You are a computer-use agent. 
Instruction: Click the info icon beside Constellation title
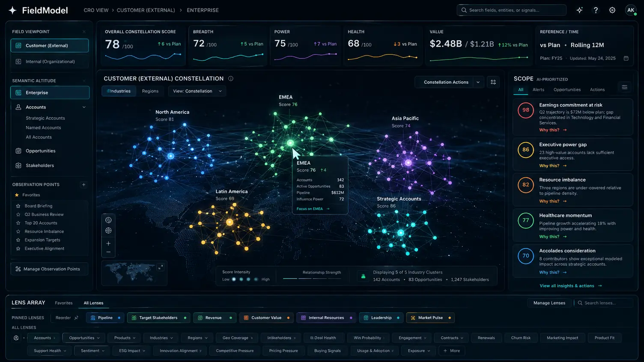(x=231, y=79)
